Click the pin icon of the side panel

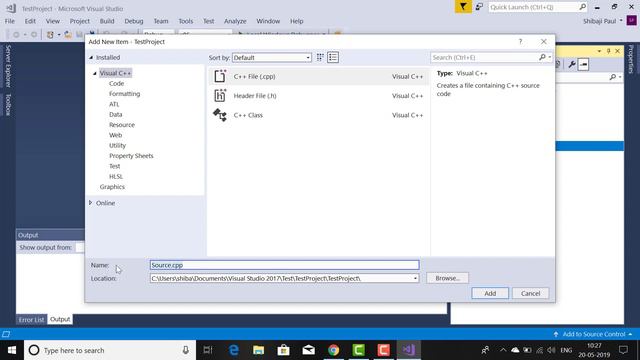pos(608,51)
